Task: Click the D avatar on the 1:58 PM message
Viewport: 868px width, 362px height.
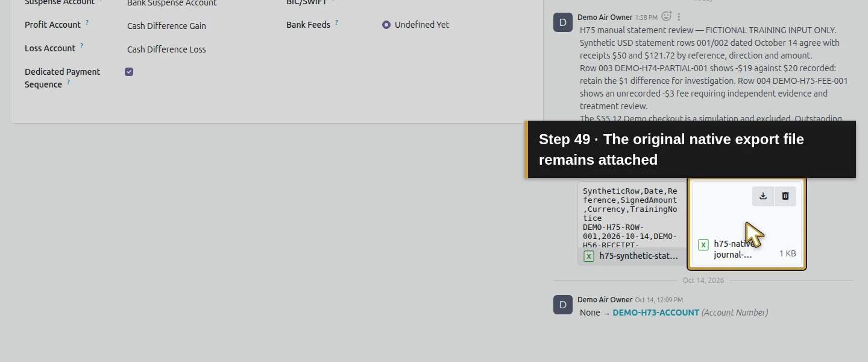Action: [x=563, y=22]
